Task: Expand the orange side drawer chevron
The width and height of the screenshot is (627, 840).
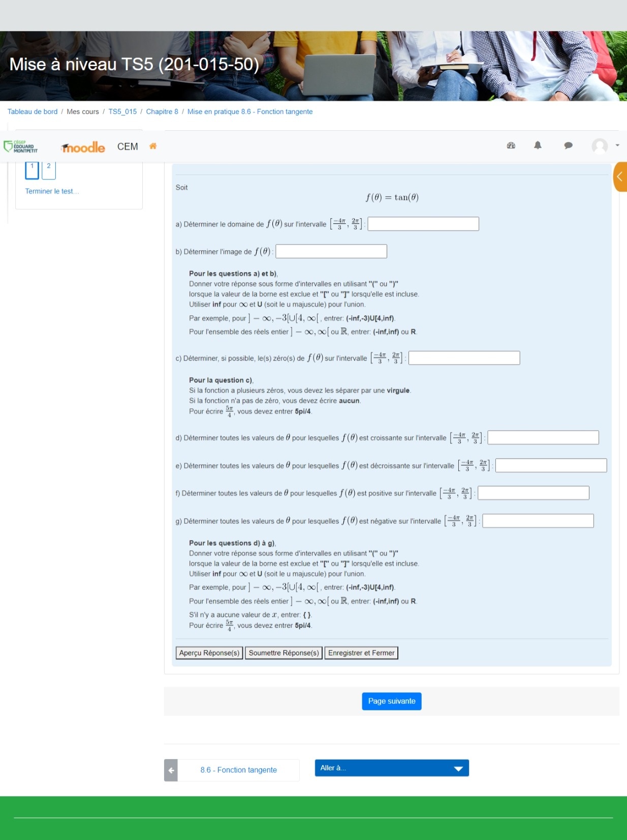Action: (x=619, y=176)
